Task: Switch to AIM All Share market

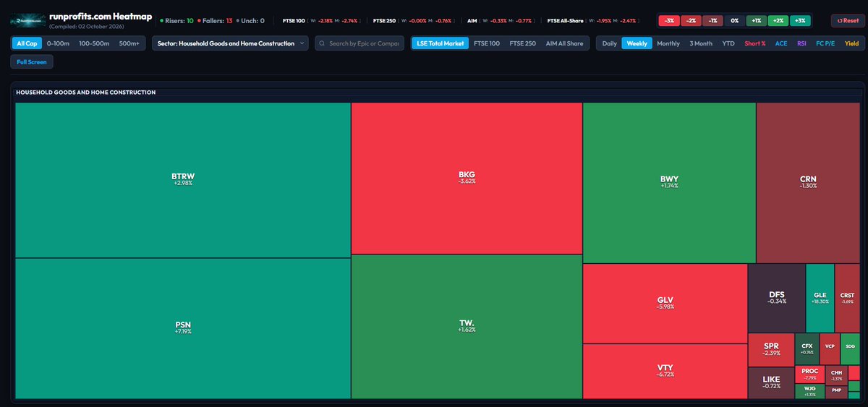Action: (564, 43)
